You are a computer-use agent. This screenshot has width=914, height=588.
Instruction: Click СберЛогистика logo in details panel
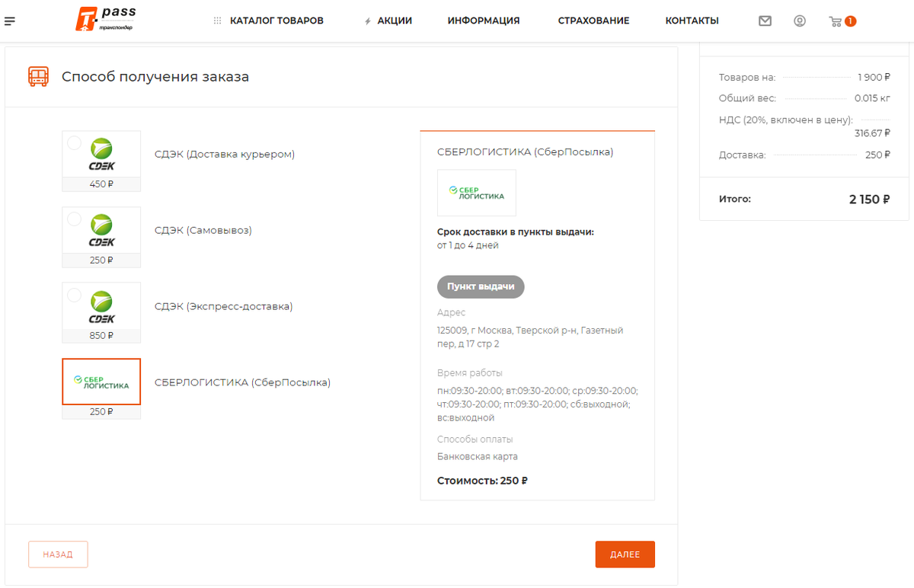(477, 193)
